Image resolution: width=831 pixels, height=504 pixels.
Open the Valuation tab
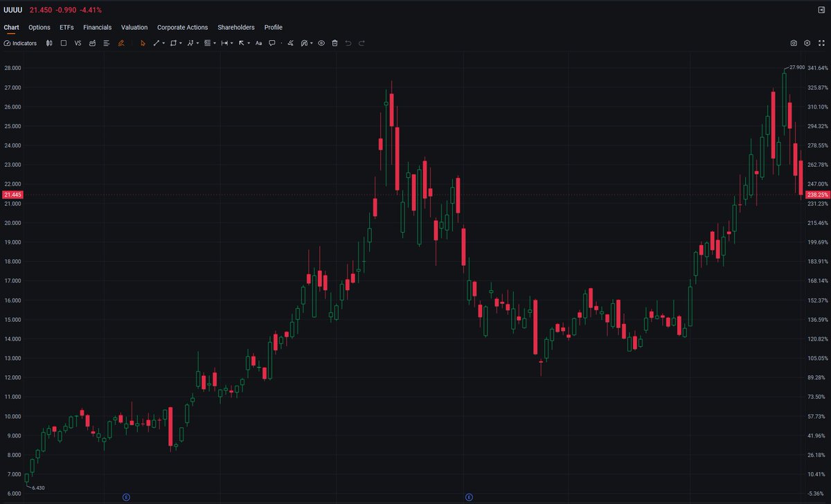pos(134,28)
